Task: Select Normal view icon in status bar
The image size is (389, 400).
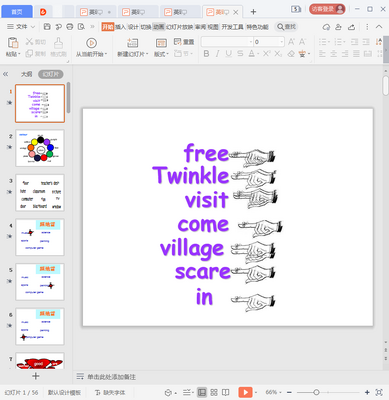Action: pos(202,393)
